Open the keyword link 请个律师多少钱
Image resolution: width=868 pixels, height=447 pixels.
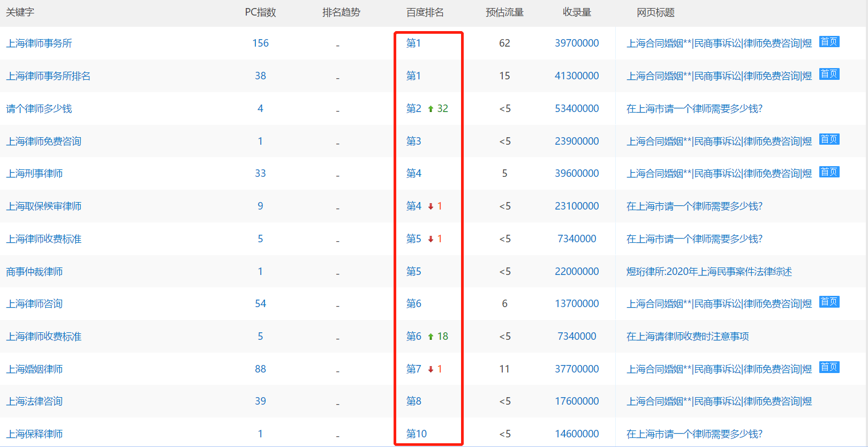tap(39, 109)
